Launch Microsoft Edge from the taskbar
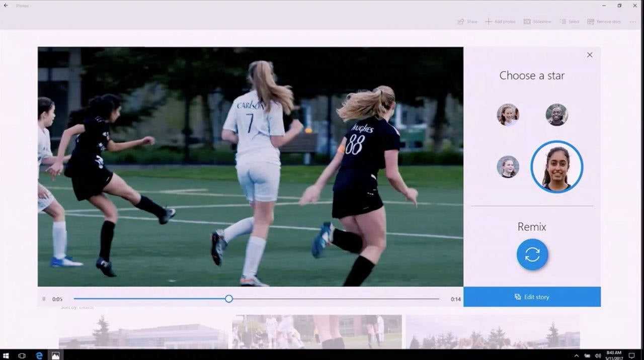The height and width of the screenshot is (360, 644). [39, 355]
